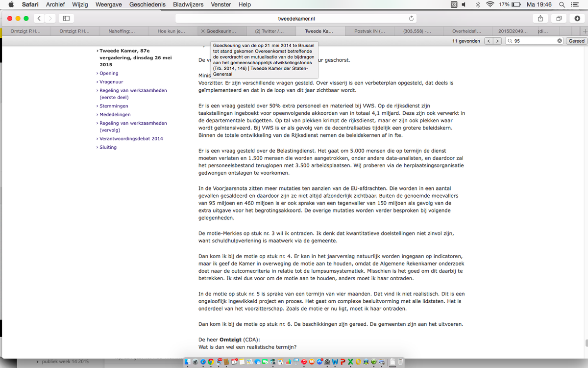This screenshot has width=588, height=368.
Task: Open the volume status icon
Action: pyautogui.click(x=465, y=4)
